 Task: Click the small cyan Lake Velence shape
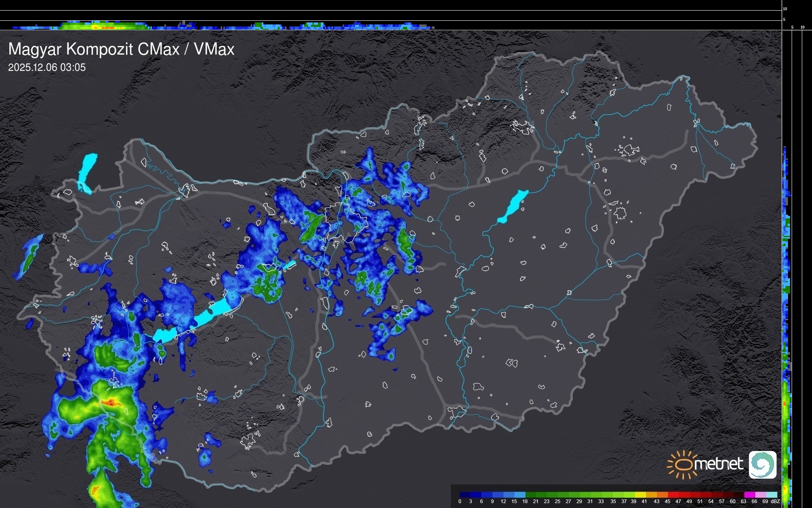pyautogui.click(x=289, y=265)
